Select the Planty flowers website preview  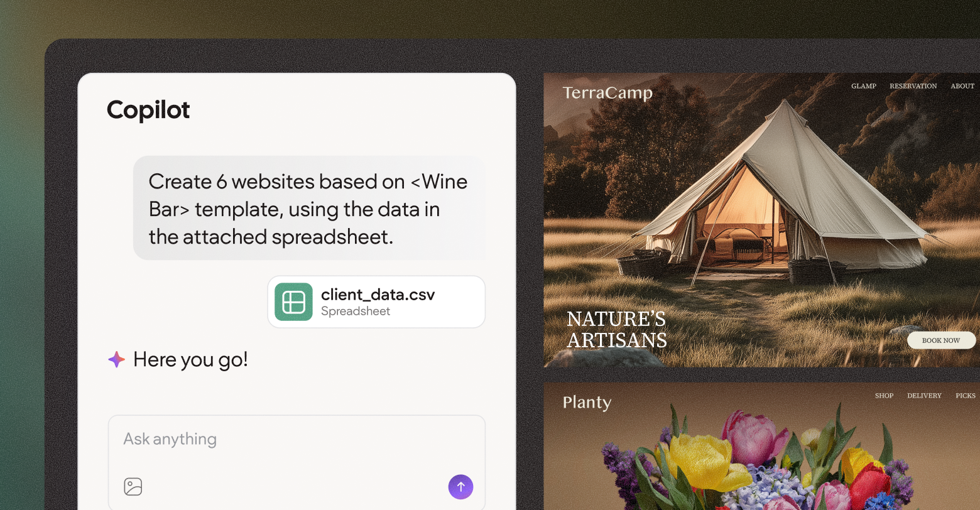tap(761, 446)
